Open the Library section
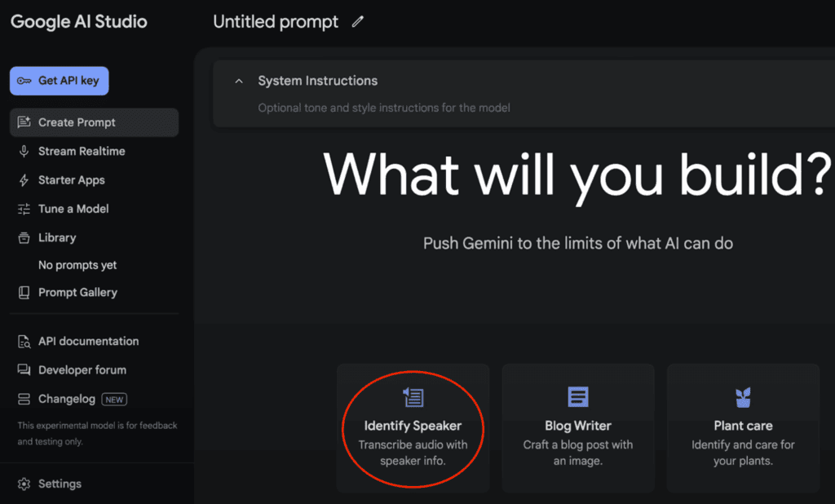 coord(95,237)
